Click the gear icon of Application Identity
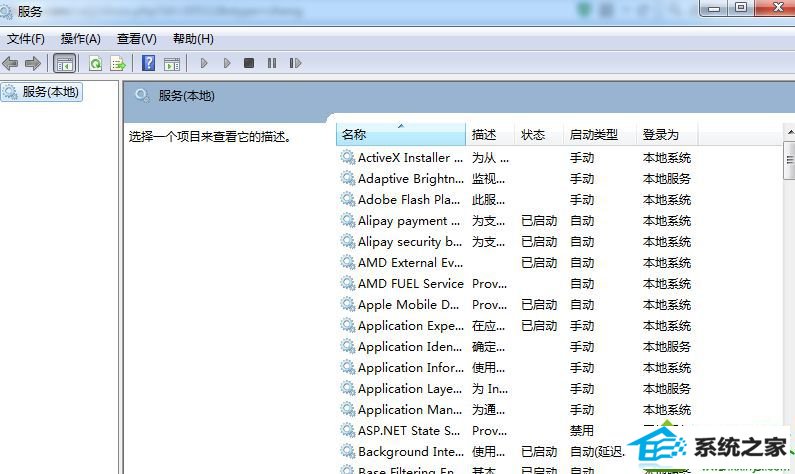The image size is (795, 474). 347,346
